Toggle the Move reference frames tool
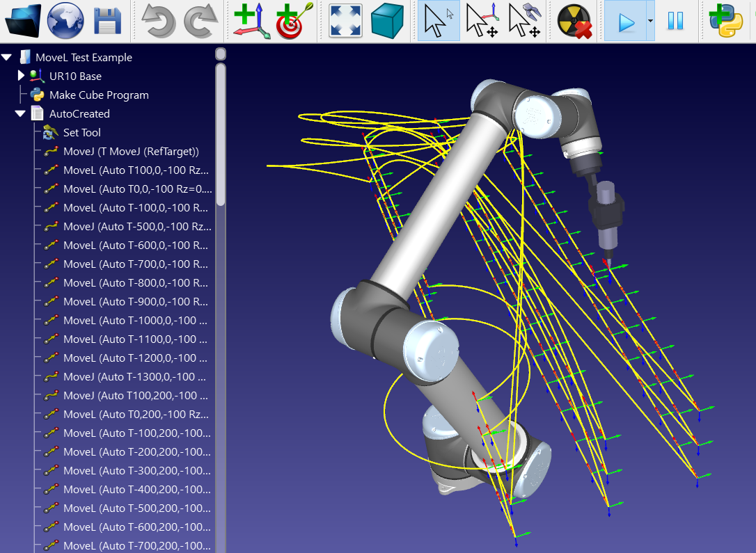Screen dimensions: 756x553 (481, 21)
